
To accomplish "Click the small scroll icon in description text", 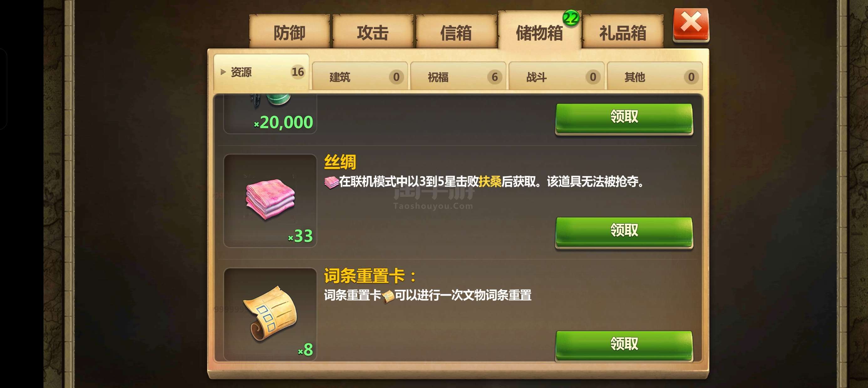I will coord(388,297).
